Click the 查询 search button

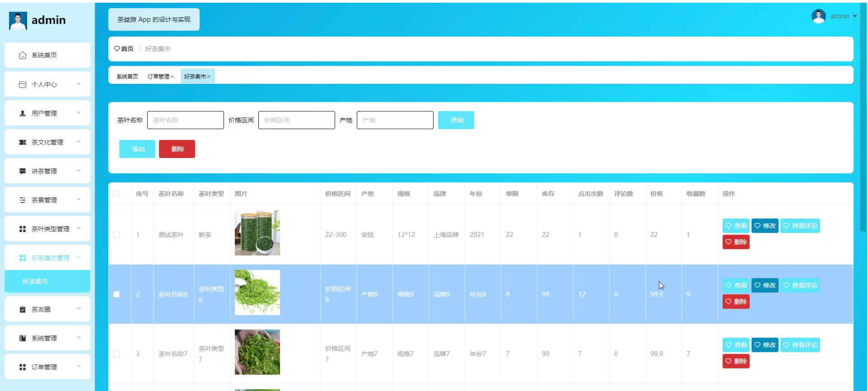click(456, 120)
